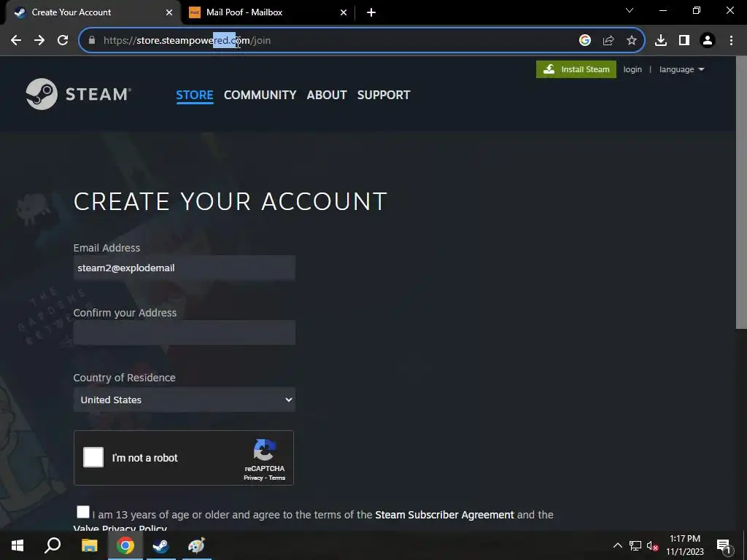Image resolution: width=747 pixels, height=560 pixels.
Task: Open the Windows Start menu
Action: point(18,545)
